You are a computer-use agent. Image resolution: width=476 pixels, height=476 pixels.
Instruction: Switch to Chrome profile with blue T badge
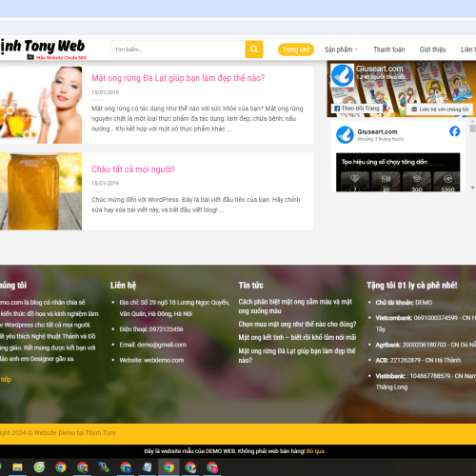pyautogui.click(x=126, y=467)
